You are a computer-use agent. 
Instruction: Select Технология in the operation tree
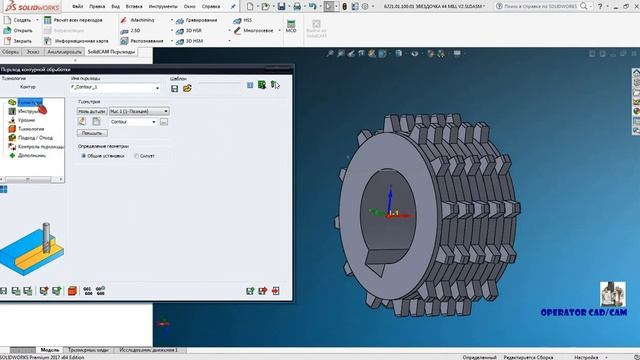point(31,129)
